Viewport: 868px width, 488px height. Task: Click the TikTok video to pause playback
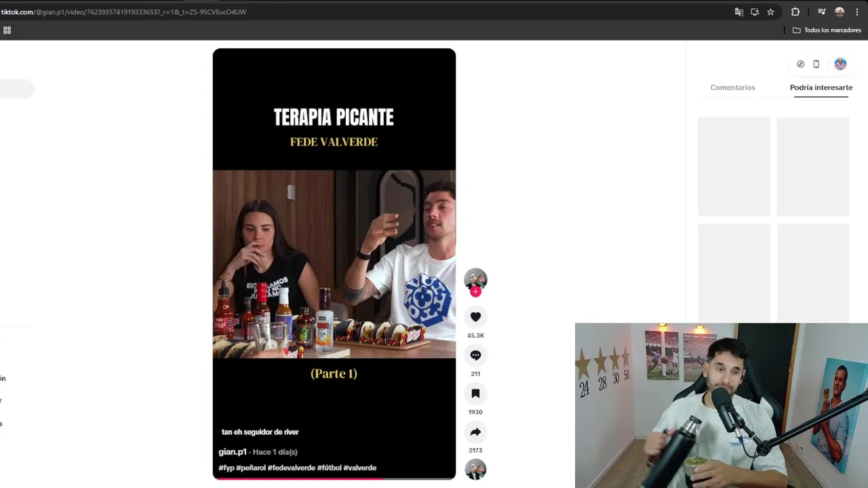(x=334, y=264)
